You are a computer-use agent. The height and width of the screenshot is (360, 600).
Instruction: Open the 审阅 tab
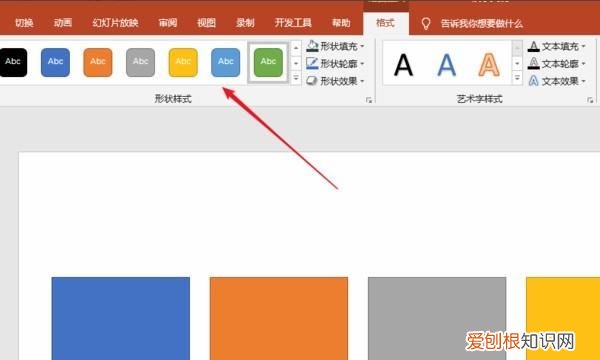168,23
